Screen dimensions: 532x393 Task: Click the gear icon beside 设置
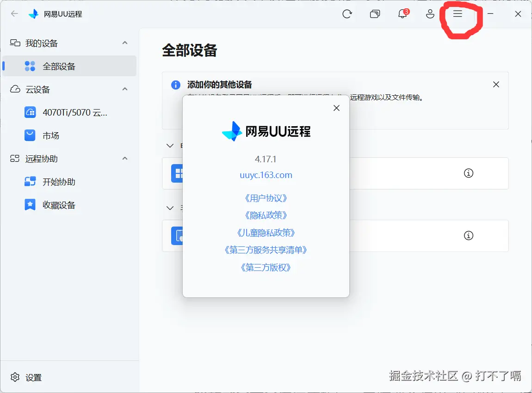(15, 377)
